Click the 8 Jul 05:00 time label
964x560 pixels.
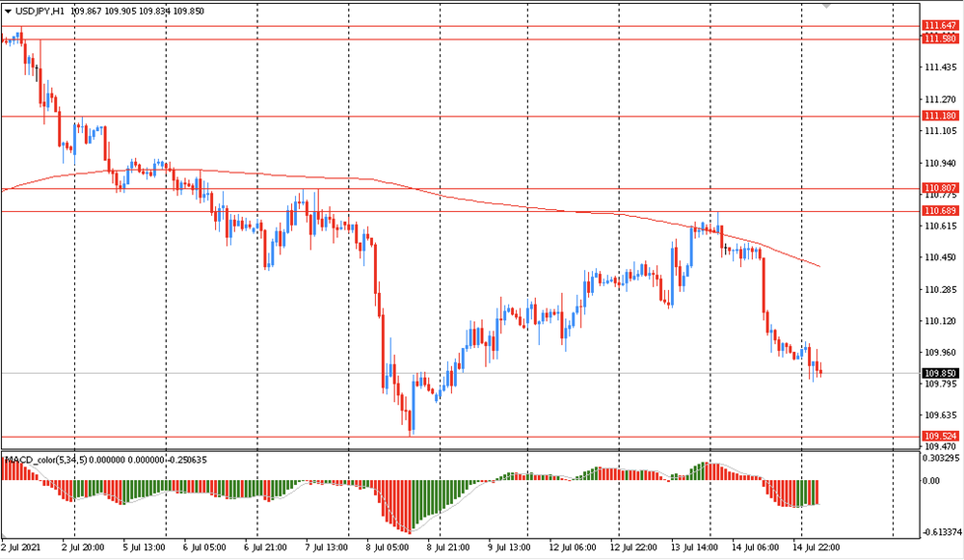point(388,547)
